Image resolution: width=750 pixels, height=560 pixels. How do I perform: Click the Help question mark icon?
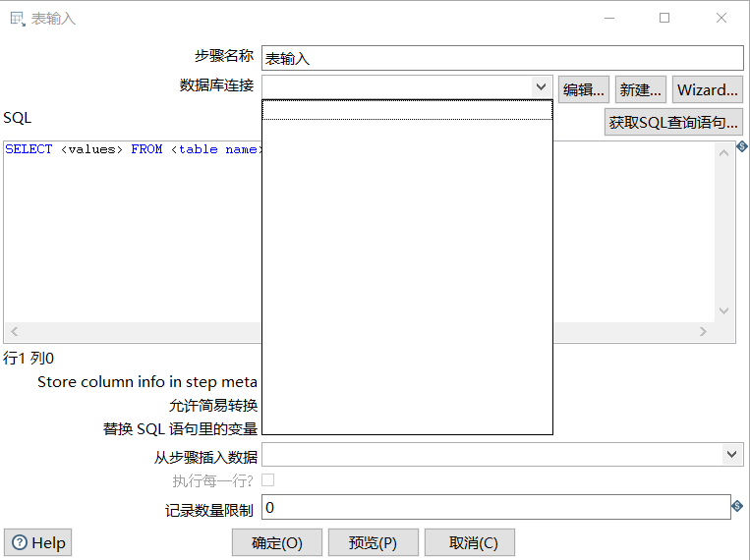click(x=20, y=542)
